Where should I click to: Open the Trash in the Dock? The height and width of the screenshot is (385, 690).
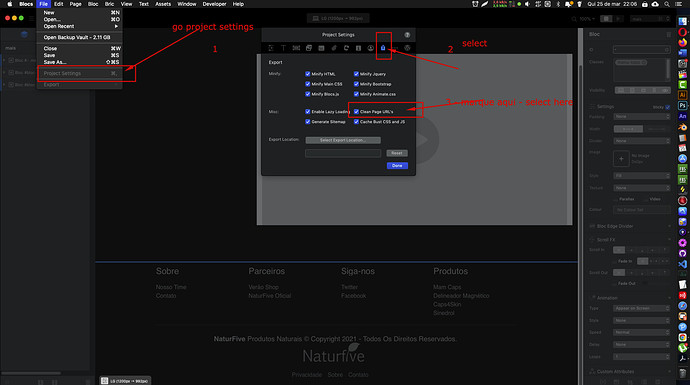(683, 373)
